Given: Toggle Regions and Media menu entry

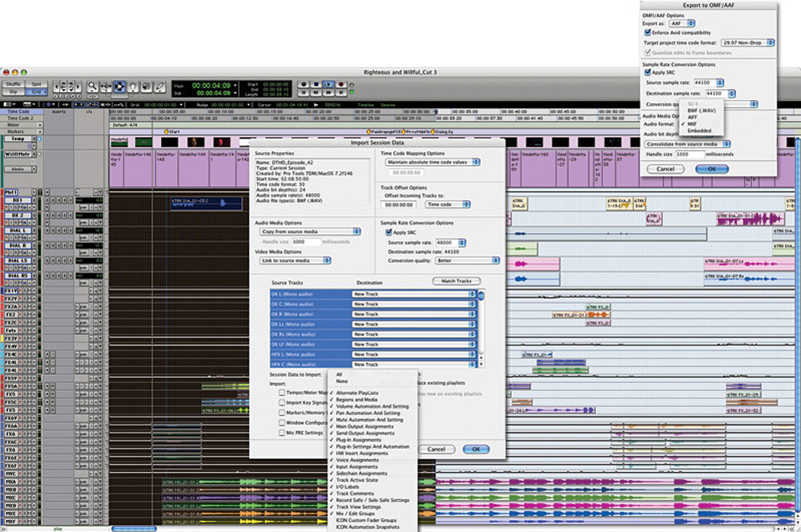Looking at the screenshot, I should point(356,400).
